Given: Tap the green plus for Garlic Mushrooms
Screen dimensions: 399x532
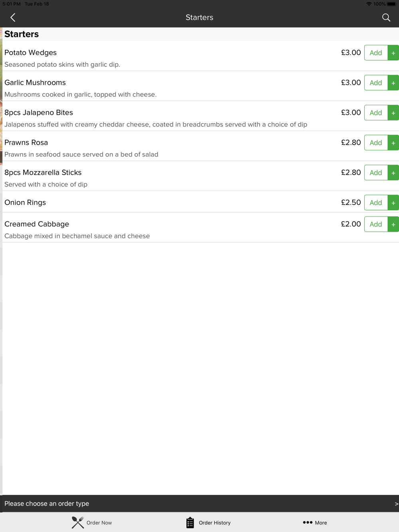Looking at the screenshot, I should [393, 83].
